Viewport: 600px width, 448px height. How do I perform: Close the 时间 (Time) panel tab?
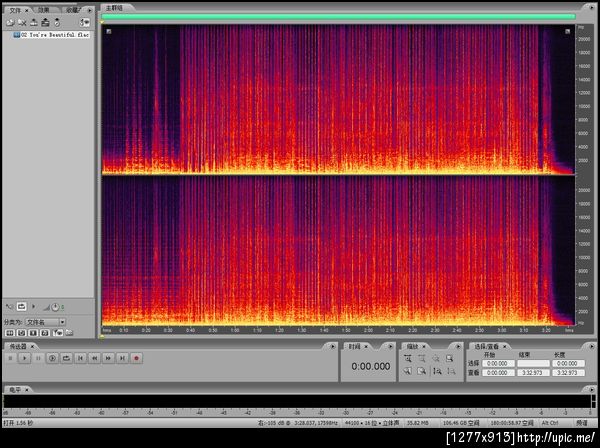366,347
